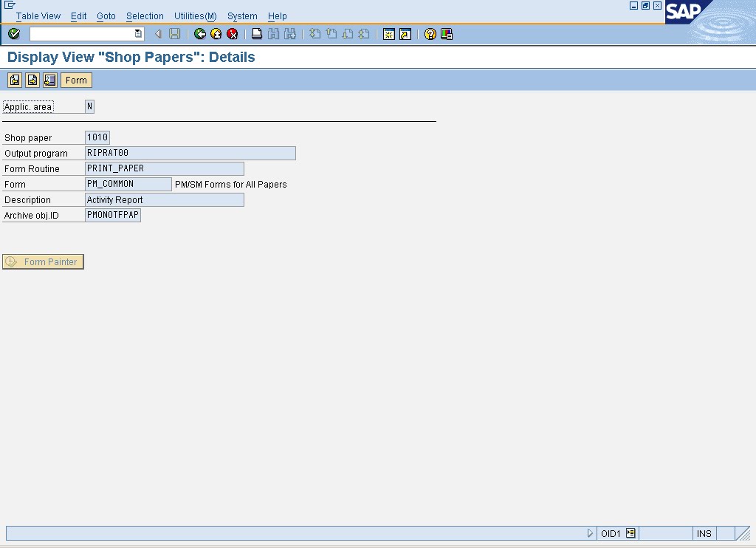756x548 pixels.
Task: Open the OID1 status list dropdown
Action: pos(629,532)
